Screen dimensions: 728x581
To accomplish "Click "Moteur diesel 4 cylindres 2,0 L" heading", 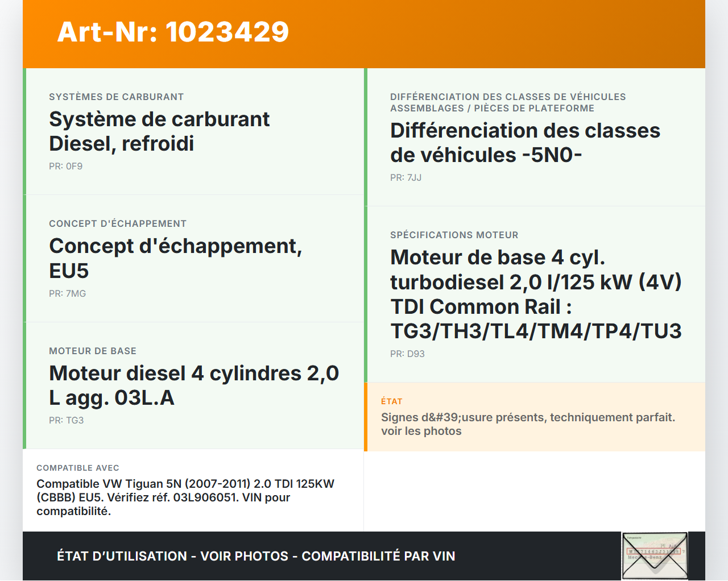I will 194,385.
